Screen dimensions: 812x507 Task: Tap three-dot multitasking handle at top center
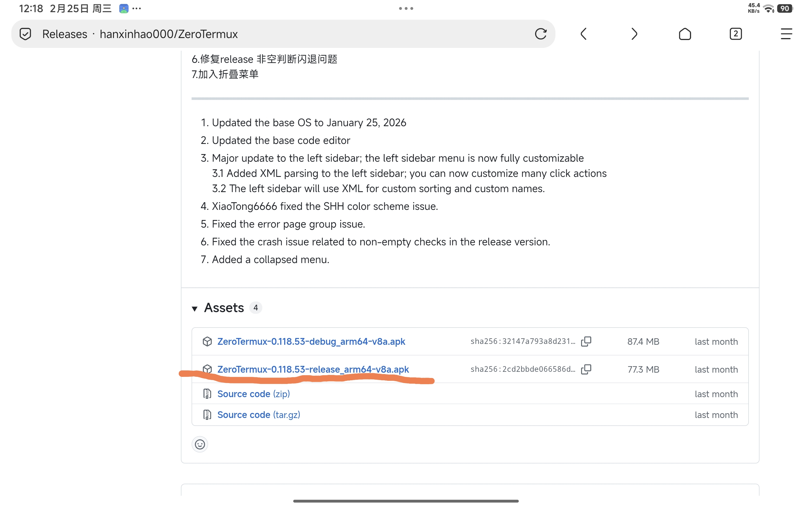[406, 8]
